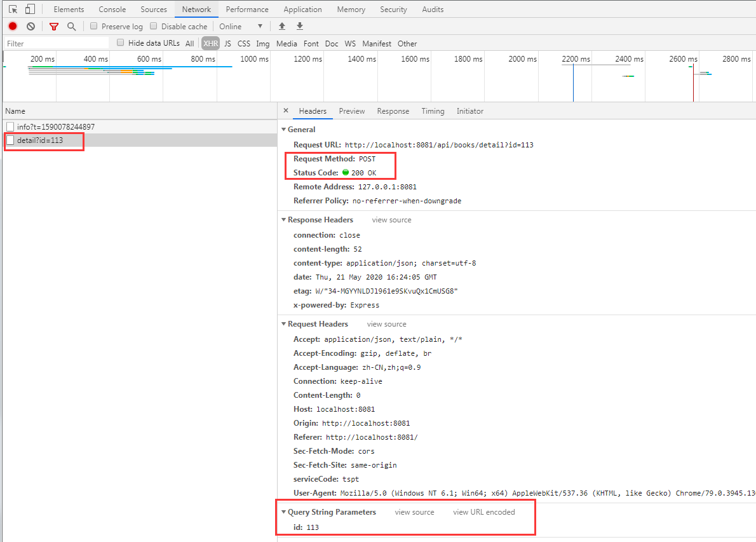This screenshot has width=756, height=542.
Task: Show the Timing tab of the request
Action: [433, 111]
